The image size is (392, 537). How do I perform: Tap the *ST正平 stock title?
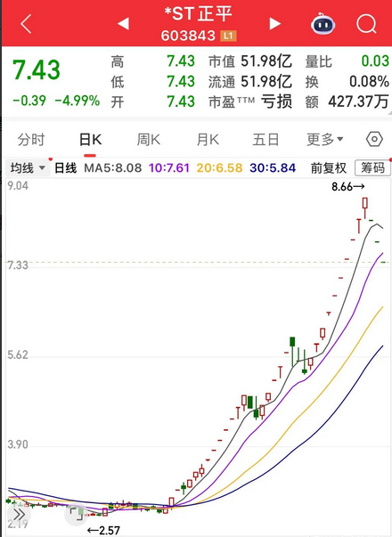tap(199, 14)
